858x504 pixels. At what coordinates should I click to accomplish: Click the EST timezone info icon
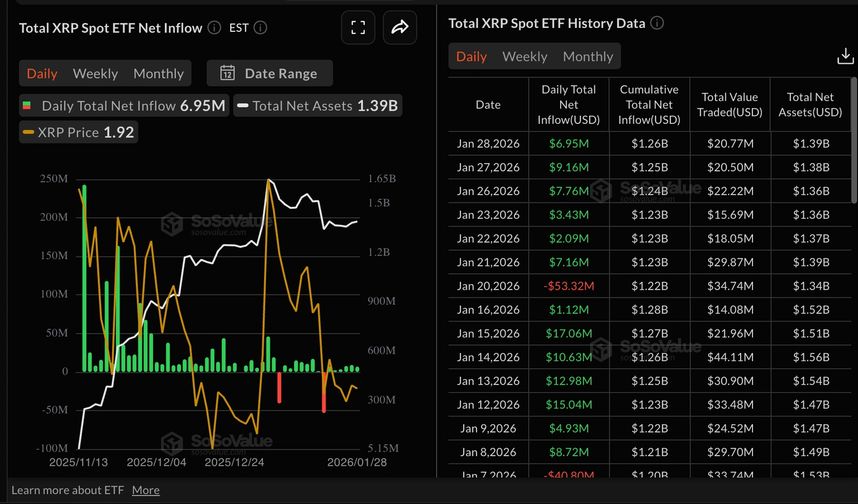260,27
